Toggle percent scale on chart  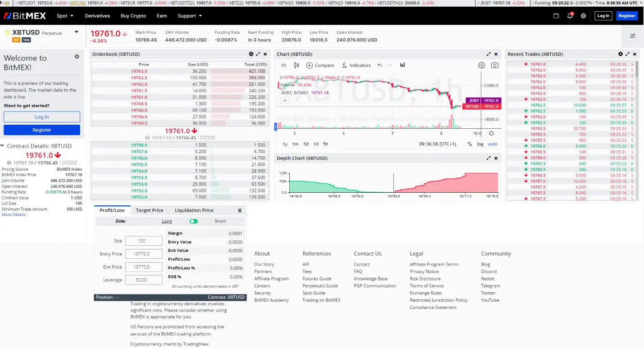click(470, 144)
